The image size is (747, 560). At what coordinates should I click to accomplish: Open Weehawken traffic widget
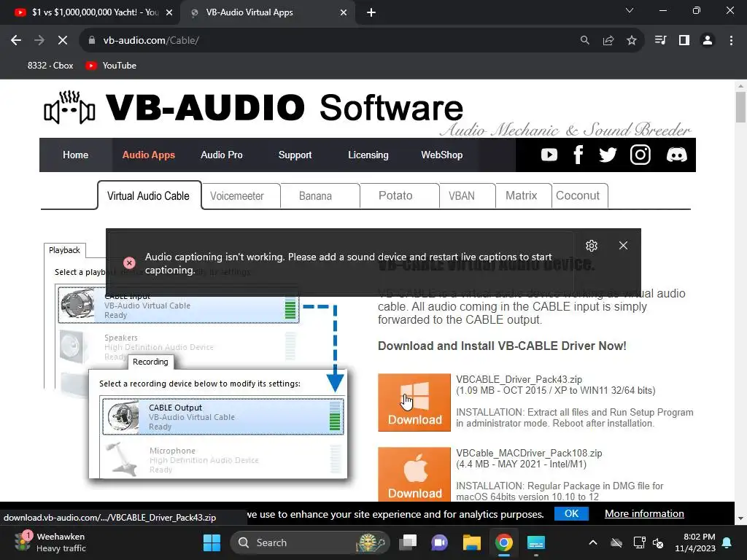click(x=50, y=542)
